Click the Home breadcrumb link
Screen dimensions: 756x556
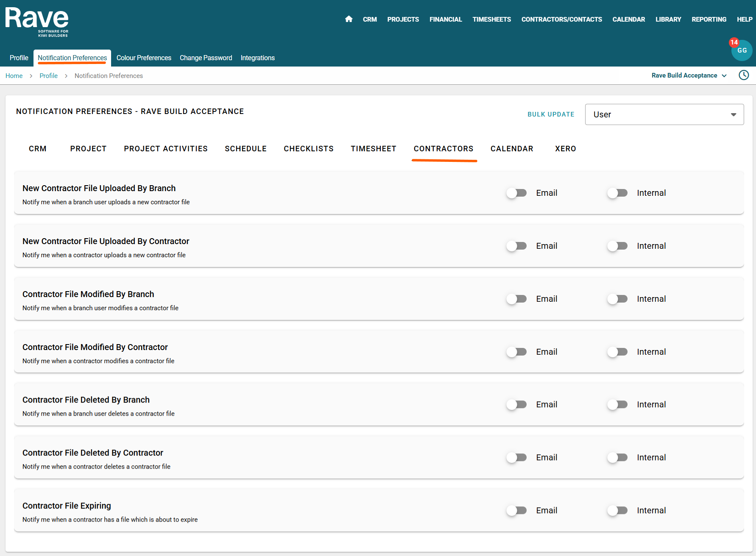point(14,76)
